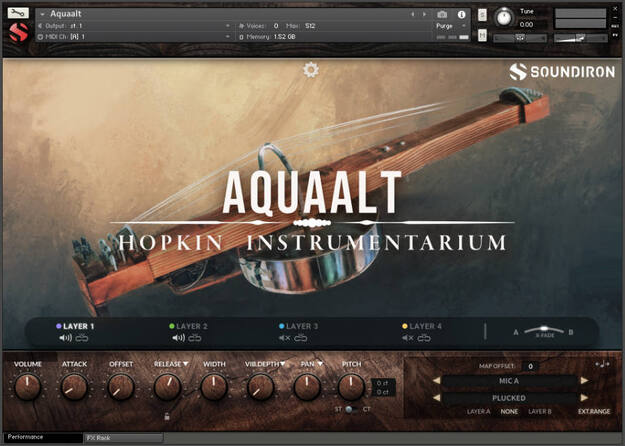The width and height of the screenshot is (625, 446).
Task: Mute Layer 2 speaker icon
Action: pos(179,338)
